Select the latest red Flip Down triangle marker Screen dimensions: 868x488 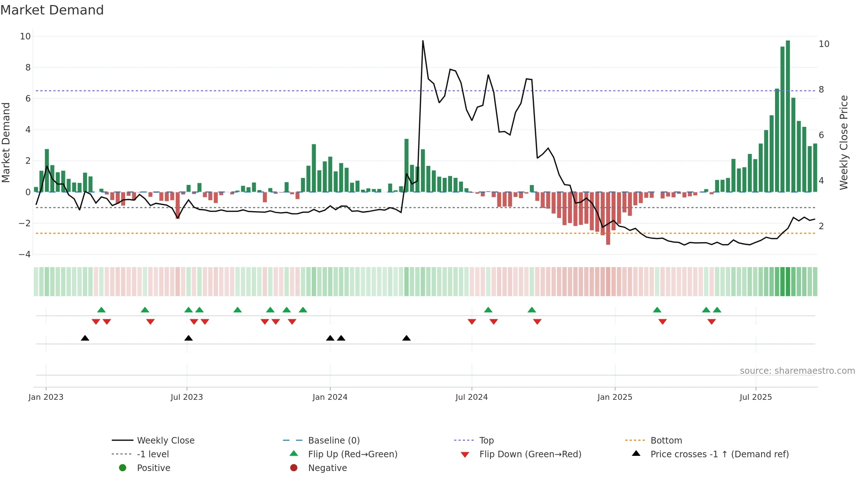[x=712, y=322]
